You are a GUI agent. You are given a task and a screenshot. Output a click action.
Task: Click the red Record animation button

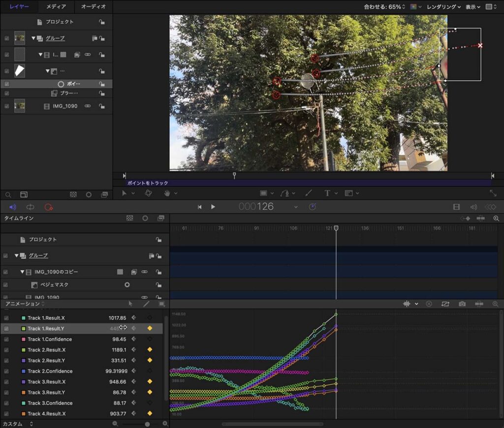click(x=48, y=207)
